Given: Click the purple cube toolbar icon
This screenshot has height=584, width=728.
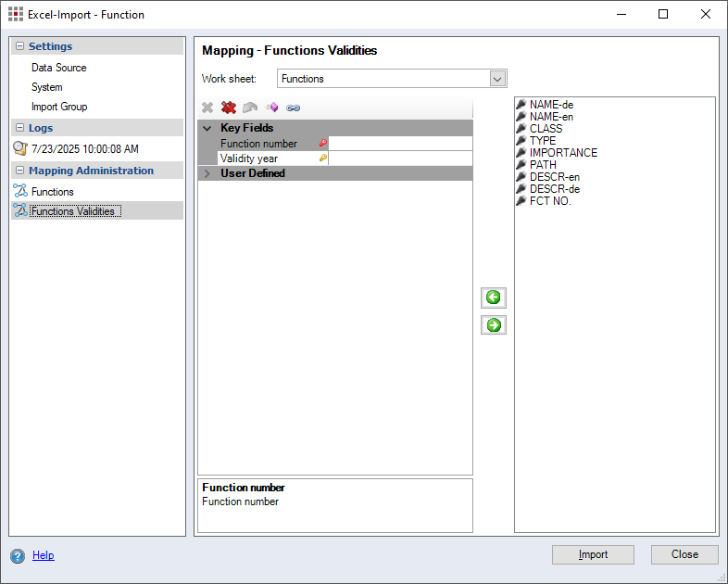Looking at the screenshot, I should point(271,108).
